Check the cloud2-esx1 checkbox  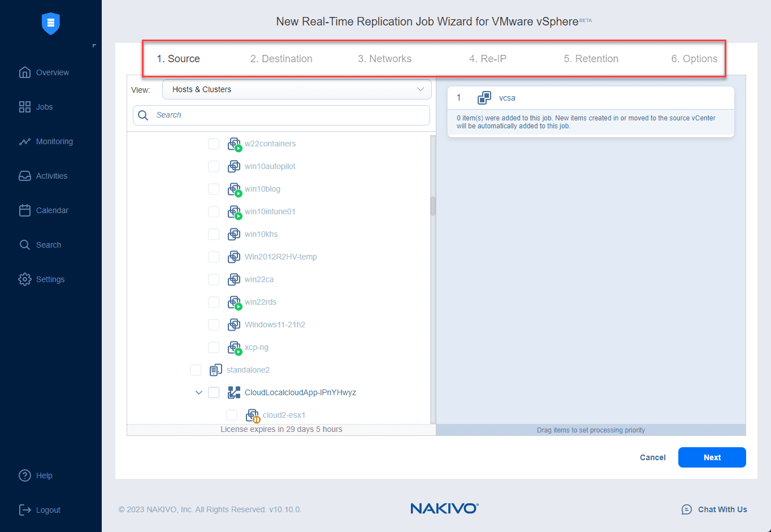[232, 415]
